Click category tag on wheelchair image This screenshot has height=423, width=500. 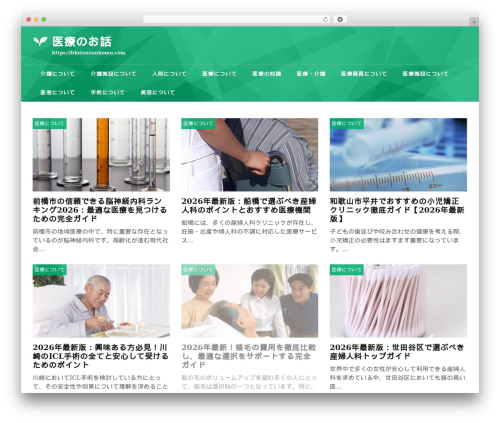pos(198,123)
